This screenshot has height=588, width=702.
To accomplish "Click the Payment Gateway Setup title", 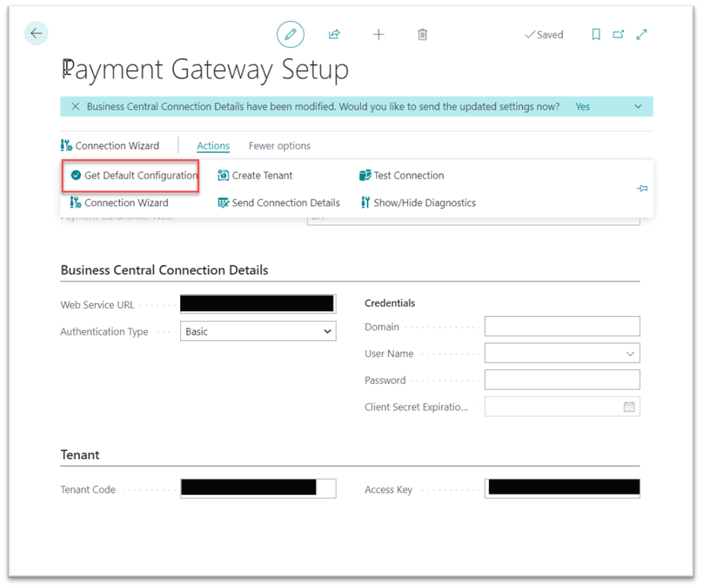I will [205, 70].
